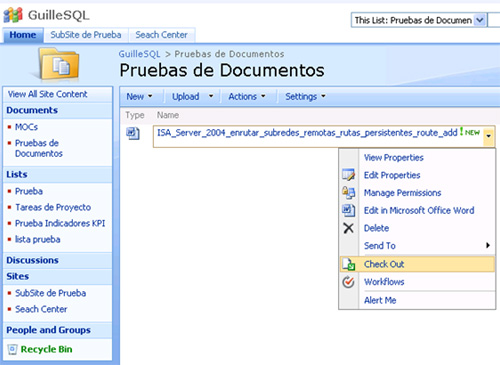
Task: Click the Word icon beside Edit in Microsoft Office Word
Action: [348, 210]
